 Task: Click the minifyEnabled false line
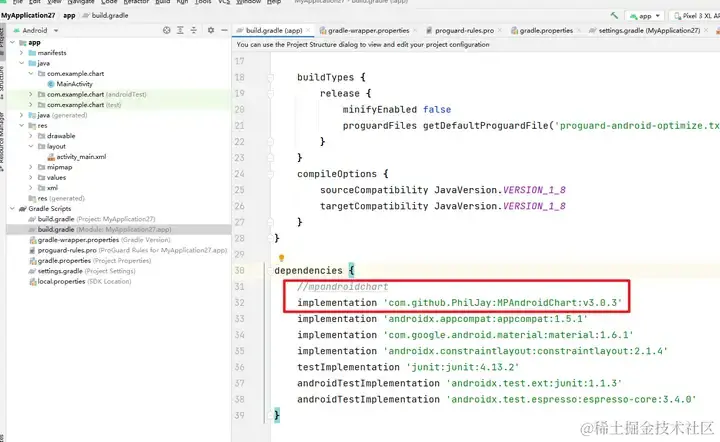[x=397, y=110]
